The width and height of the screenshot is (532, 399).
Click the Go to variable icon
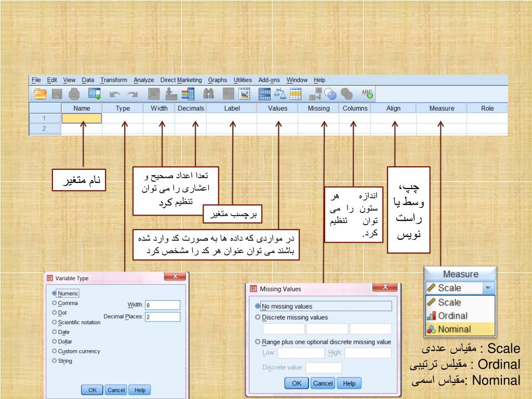pyautogui.click(x=171, y=94)
